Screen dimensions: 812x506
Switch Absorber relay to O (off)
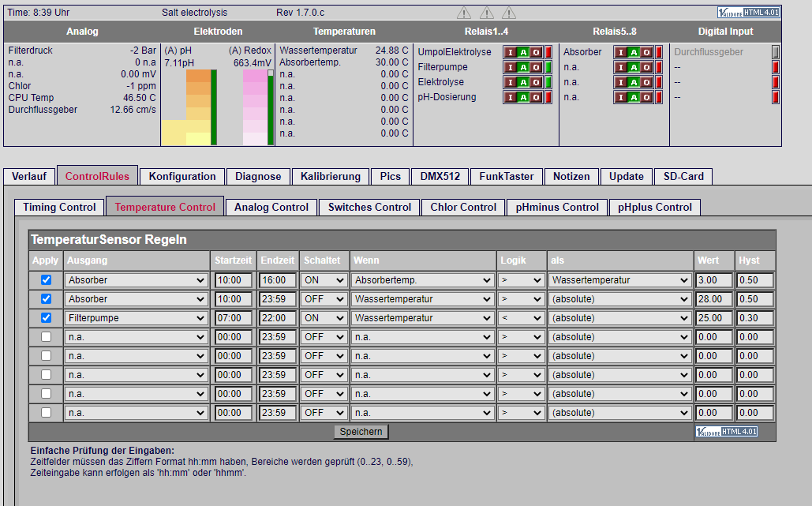[x=646, y=52]
